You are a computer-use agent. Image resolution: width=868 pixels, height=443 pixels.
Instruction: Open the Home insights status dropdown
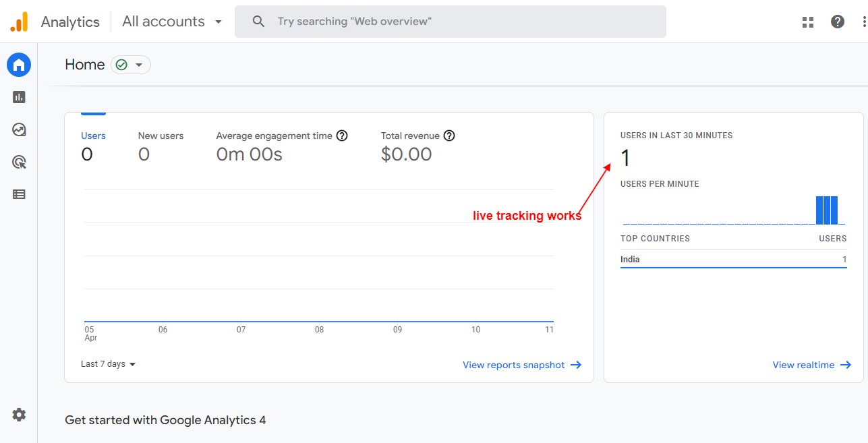(131, 65)
